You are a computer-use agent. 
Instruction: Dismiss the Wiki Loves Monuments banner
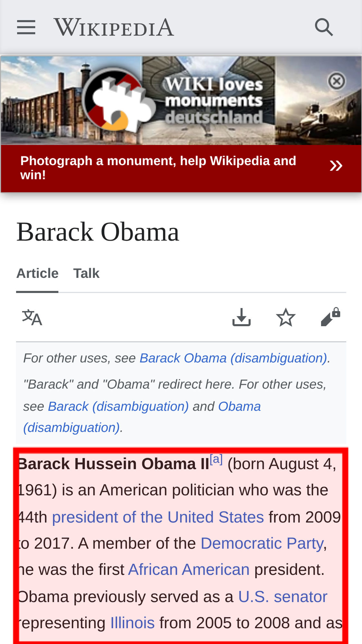pos(337,81)
